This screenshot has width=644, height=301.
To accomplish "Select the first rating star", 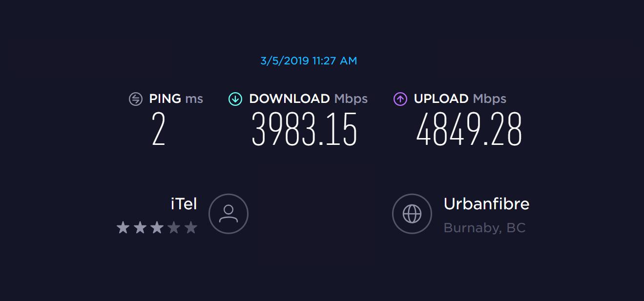I will [x=123, y=227].
